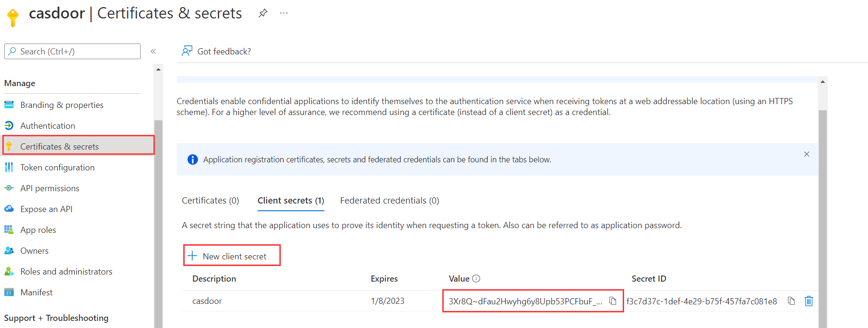Select Certificates & secrets menu item
This screenshot has width=868, height=328.
tap(59, 146)
